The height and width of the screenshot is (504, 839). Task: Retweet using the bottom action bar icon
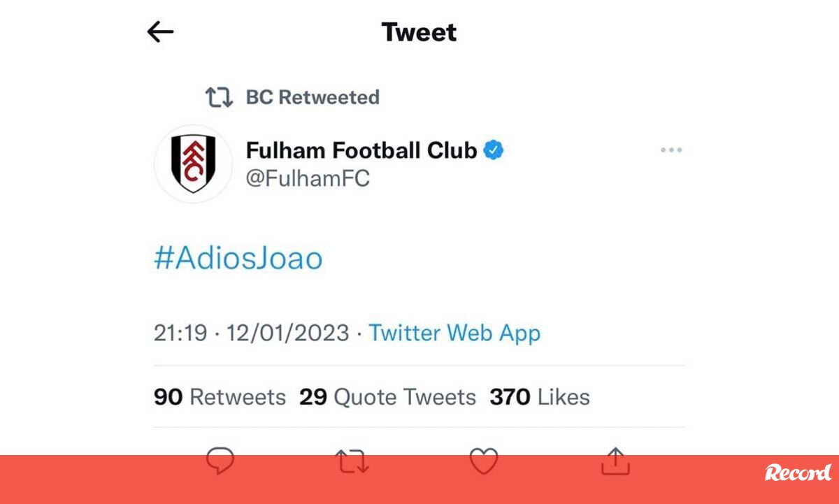click(x=351, y=461)
